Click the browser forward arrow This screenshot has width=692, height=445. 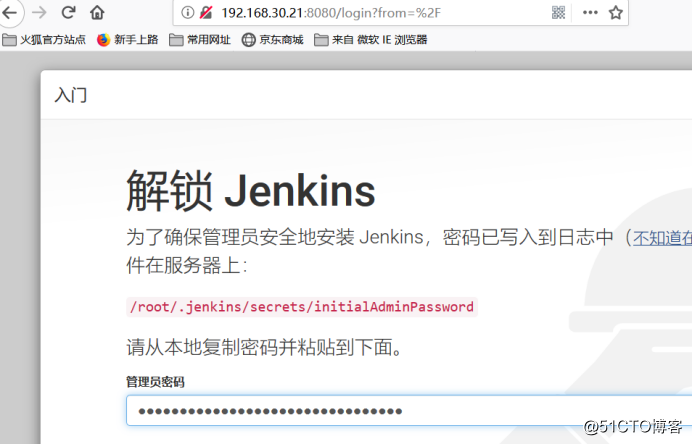[x=39, y=12]
